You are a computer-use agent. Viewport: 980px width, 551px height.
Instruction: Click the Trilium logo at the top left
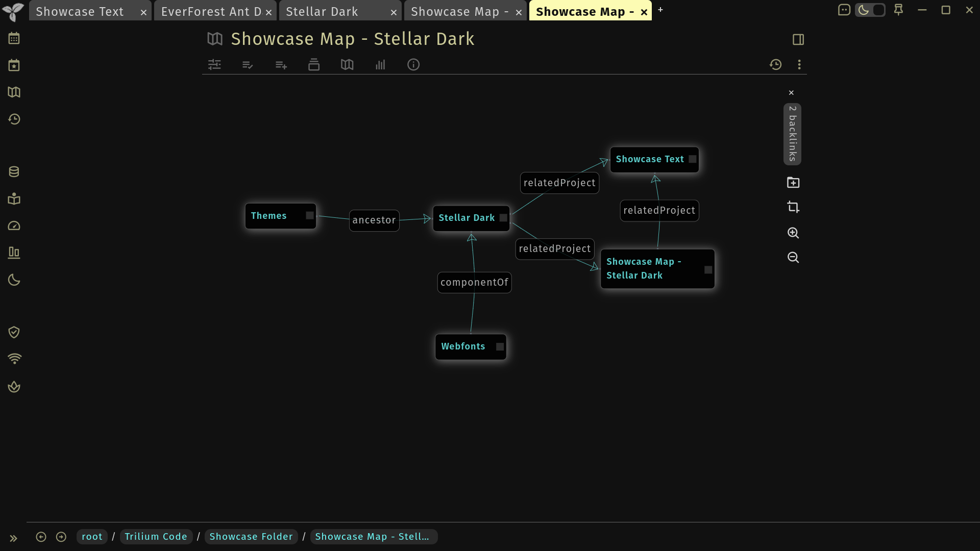pyautogui.click(x=13, y=12)
